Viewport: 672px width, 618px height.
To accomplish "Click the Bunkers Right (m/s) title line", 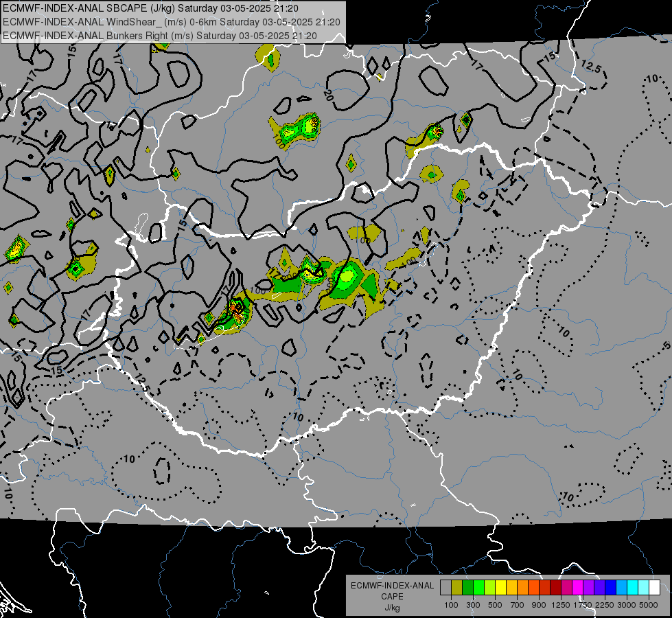I will [159, 36].
